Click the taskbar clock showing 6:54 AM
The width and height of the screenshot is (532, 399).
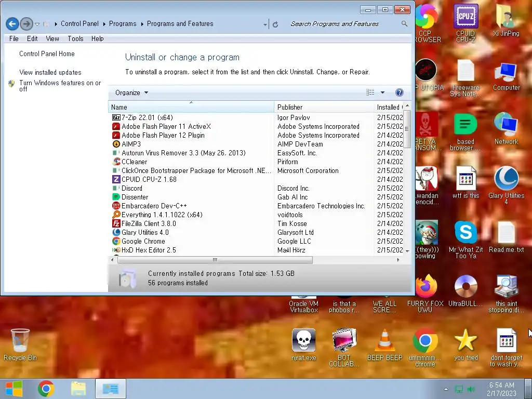tap(501, 389)
